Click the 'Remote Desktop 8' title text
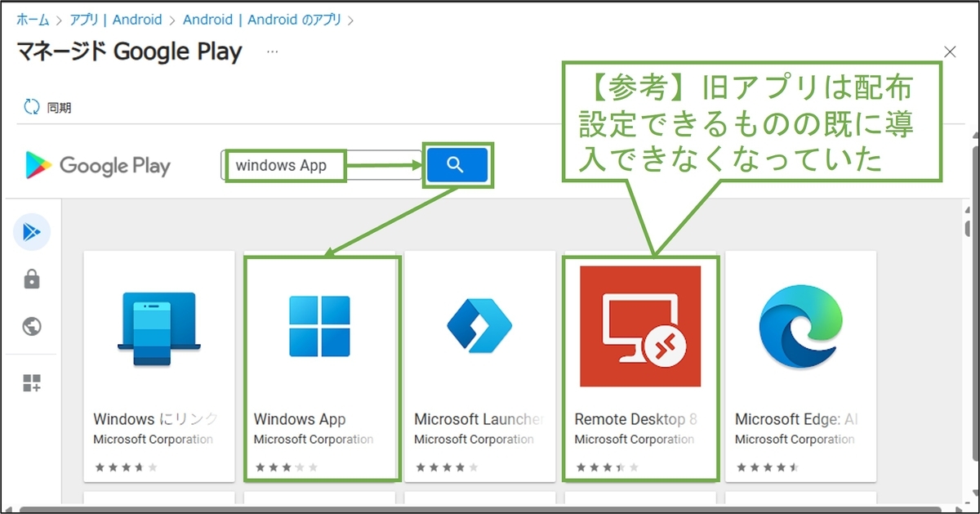 pyautogui.click(x=636, y=419)
